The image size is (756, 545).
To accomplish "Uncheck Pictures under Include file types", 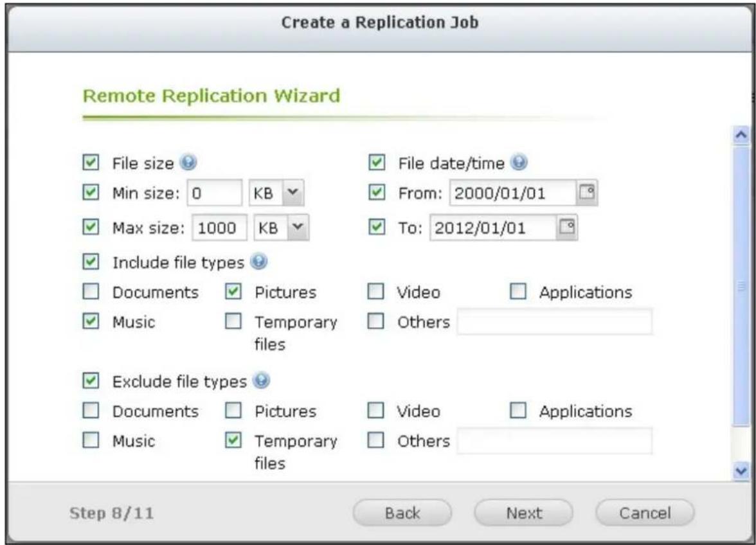I will [233, 292].
